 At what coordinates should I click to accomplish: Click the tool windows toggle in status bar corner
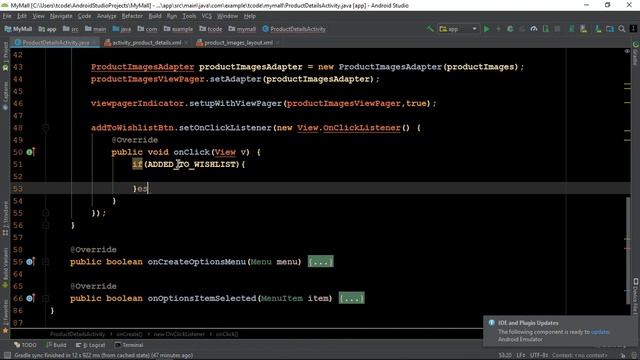pos(7,356)
